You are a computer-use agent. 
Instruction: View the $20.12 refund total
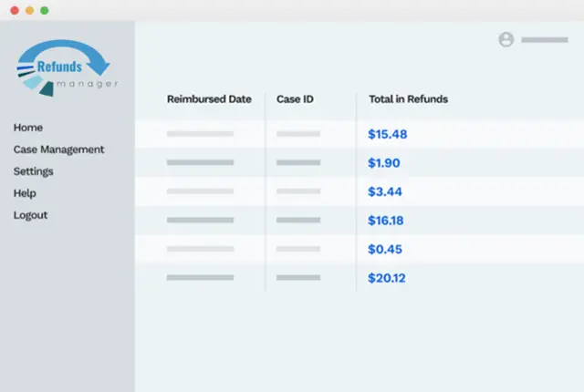pyautogui.click(x=387, y=278)
